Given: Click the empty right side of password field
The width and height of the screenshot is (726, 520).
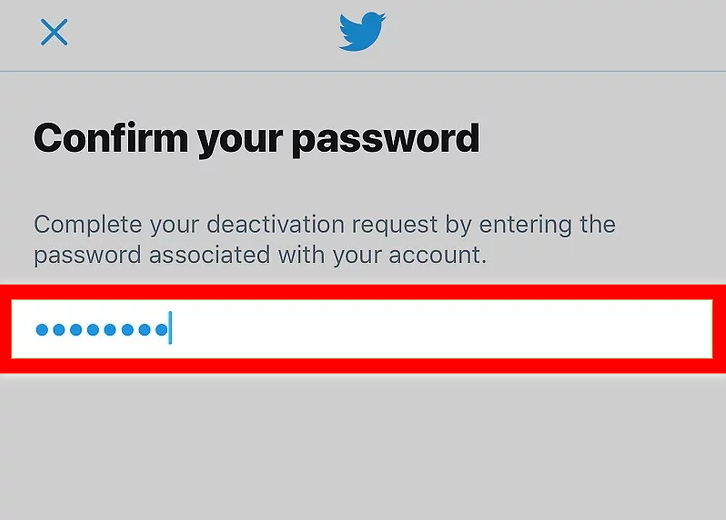Looking at the screenshot, I should pos(500,328).
